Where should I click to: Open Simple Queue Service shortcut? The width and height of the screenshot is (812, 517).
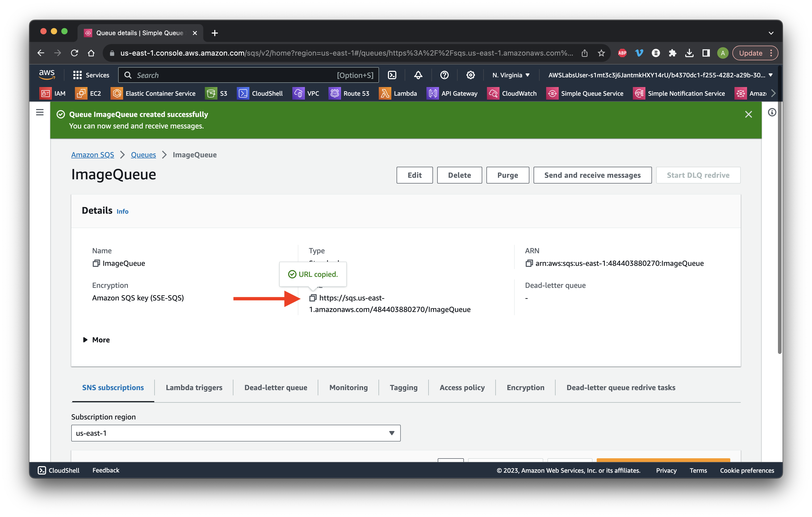(x=585, y=93)
